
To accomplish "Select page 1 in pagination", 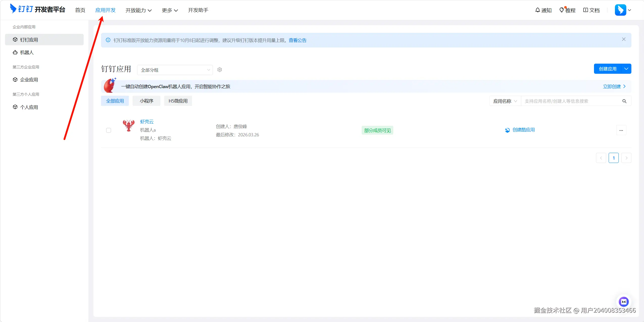I will (614, 158).
